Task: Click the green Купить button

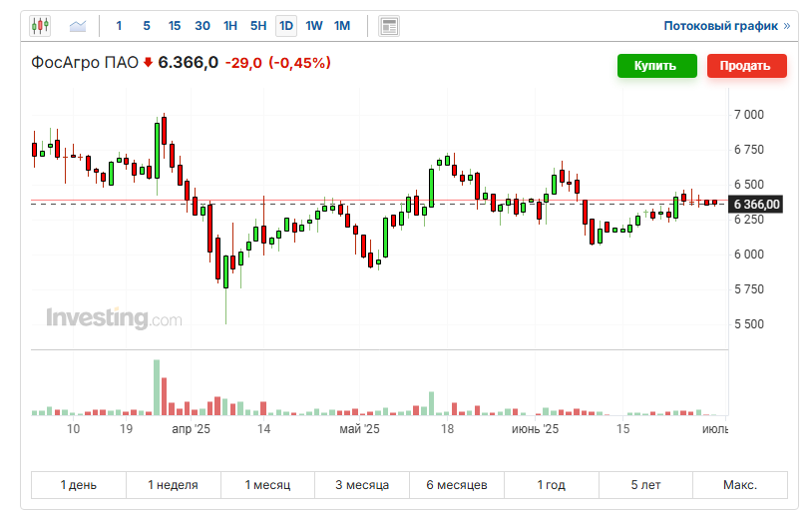Action: [656, 66]
